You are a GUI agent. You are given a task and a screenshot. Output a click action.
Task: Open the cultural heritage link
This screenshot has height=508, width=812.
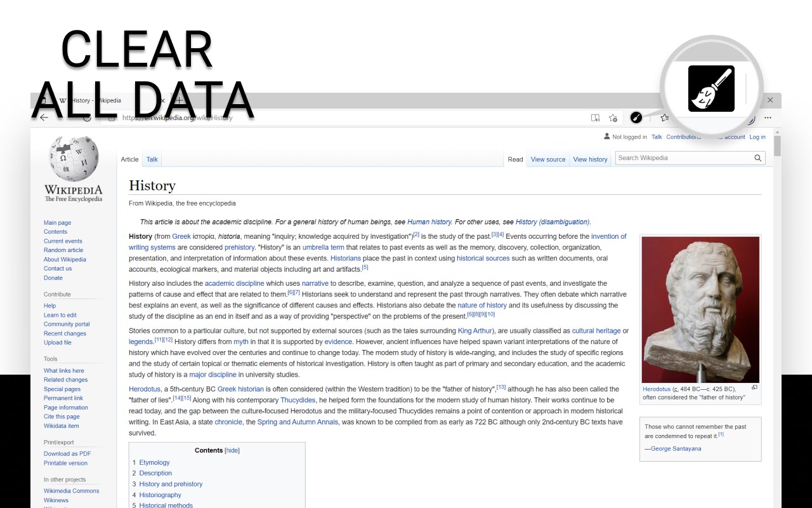pyautogui.click(x=596, y=331)
